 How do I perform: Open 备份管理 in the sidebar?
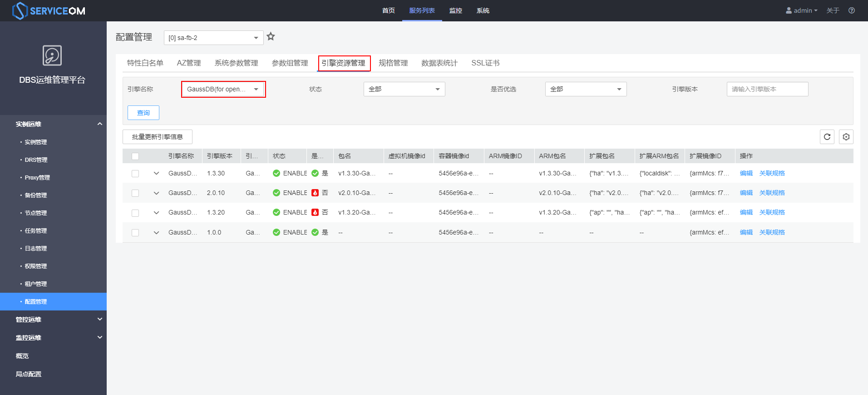pyautogui.click(x=53, y=195)
